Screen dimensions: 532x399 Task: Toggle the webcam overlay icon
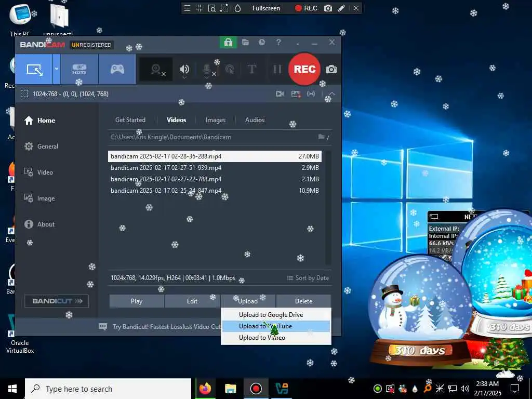(x=156, y=70)
